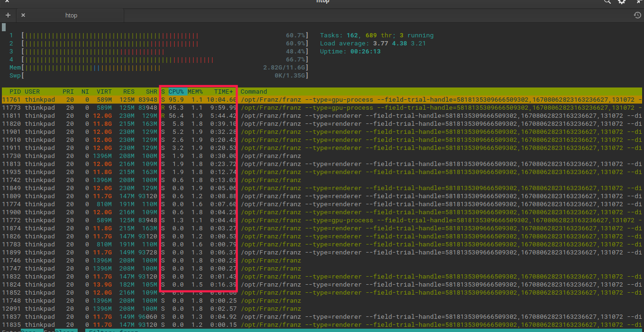Click the Tasks: 162 summary line
This screenshot has height=332, width=644.
point(376,35)
